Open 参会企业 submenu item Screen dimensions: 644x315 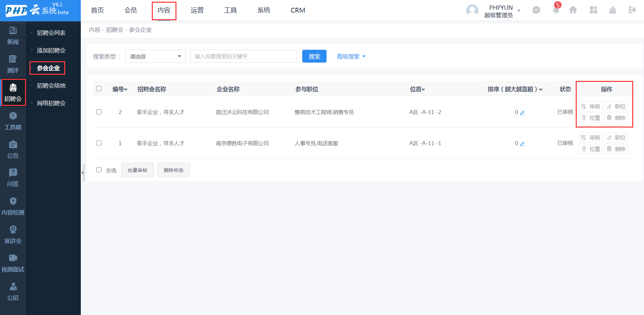point(48,68)
